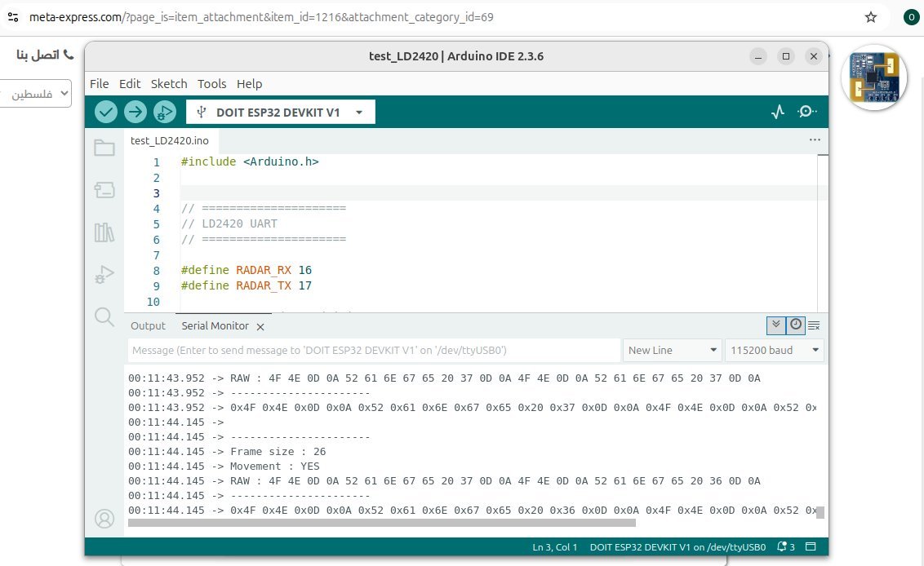Click the browser address bar URL

(261, 17)
